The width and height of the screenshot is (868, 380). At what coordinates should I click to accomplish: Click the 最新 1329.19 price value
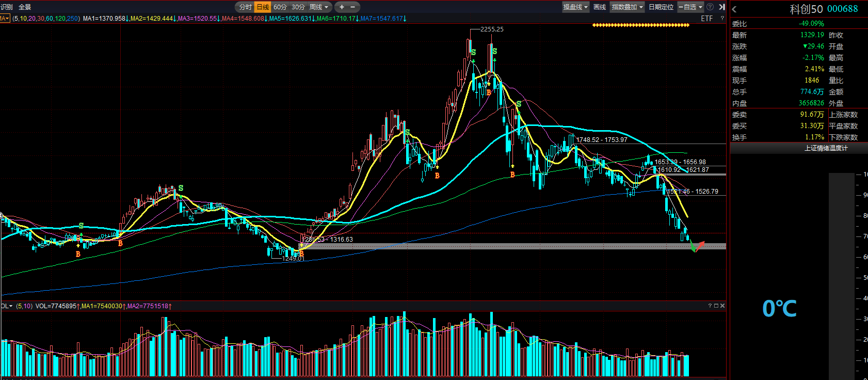click(x=812, y=35)
